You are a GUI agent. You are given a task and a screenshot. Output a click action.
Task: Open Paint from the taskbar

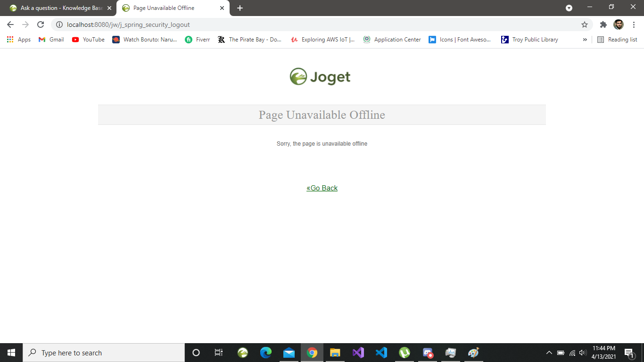click(474, 353)
